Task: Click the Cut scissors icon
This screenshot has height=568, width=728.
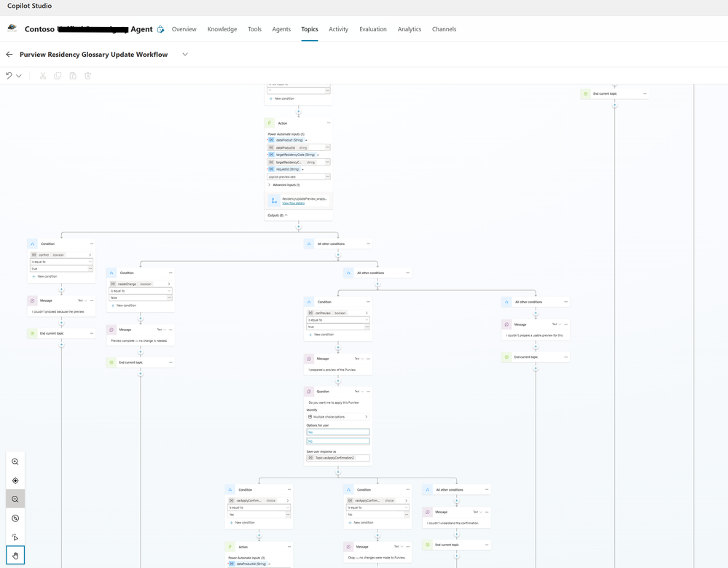Action: click(x=43, y=75)
